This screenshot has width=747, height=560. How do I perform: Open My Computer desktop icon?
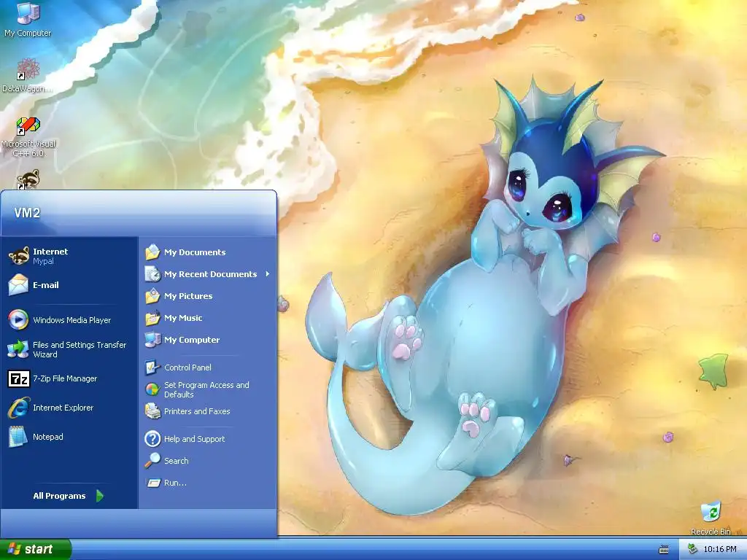[28, 20]
